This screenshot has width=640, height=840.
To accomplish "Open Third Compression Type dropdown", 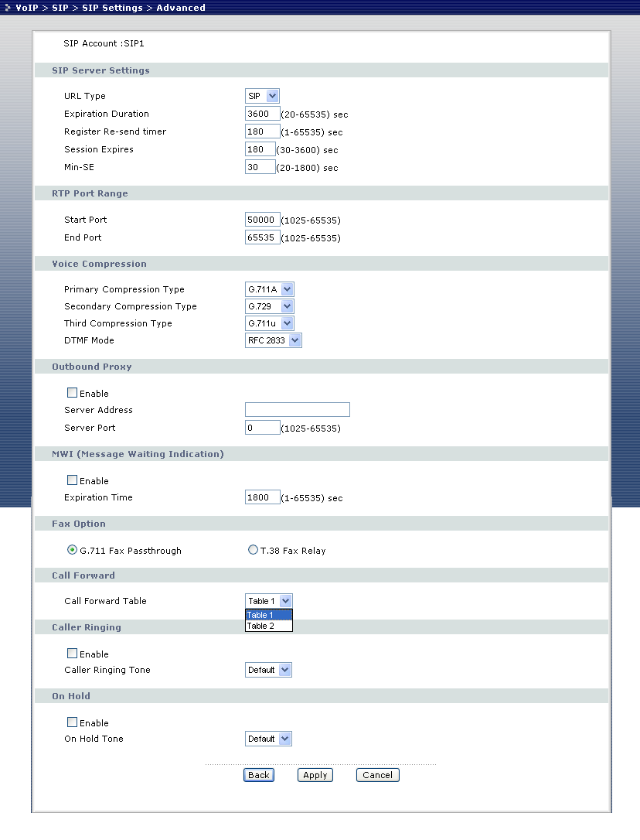I will (x=270, y=323).
